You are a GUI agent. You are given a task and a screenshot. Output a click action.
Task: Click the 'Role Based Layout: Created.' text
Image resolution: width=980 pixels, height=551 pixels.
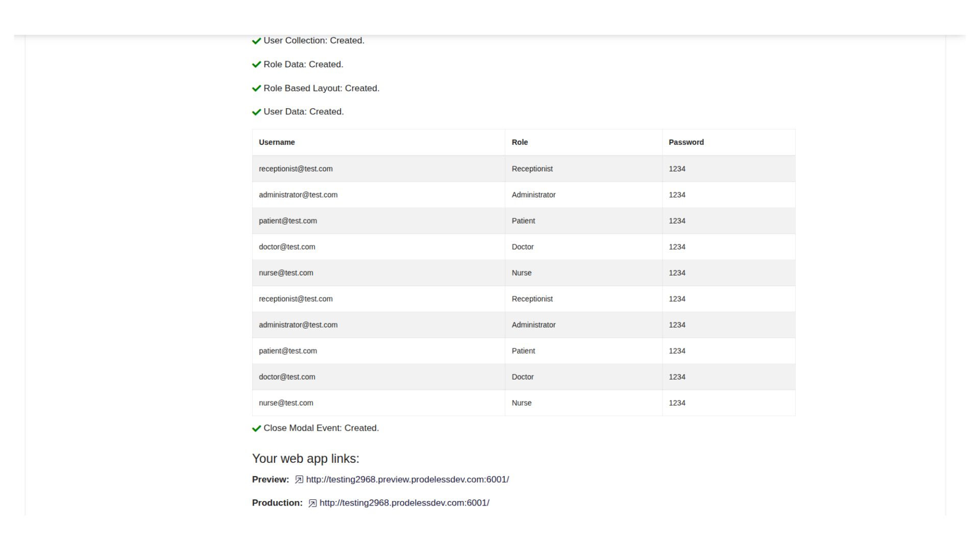[x=322, y=88]
